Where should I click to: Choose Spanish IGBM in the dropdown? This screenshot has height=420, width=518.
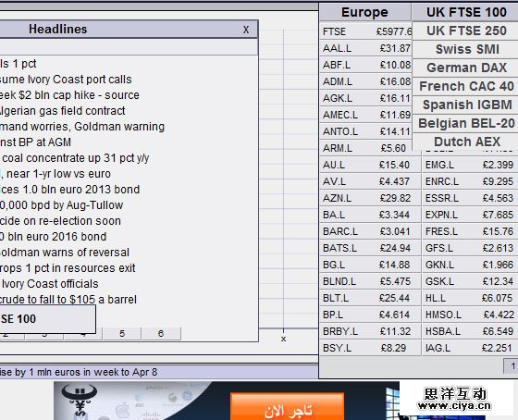click(466, 105)
